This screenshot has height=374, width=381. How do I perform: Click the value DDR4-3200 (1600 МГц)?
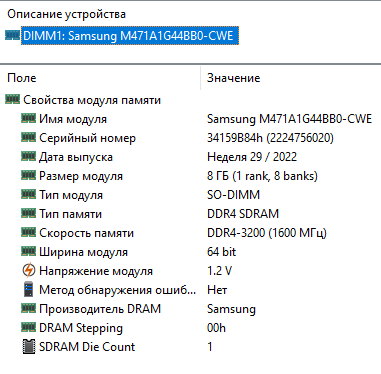[267, 233]
